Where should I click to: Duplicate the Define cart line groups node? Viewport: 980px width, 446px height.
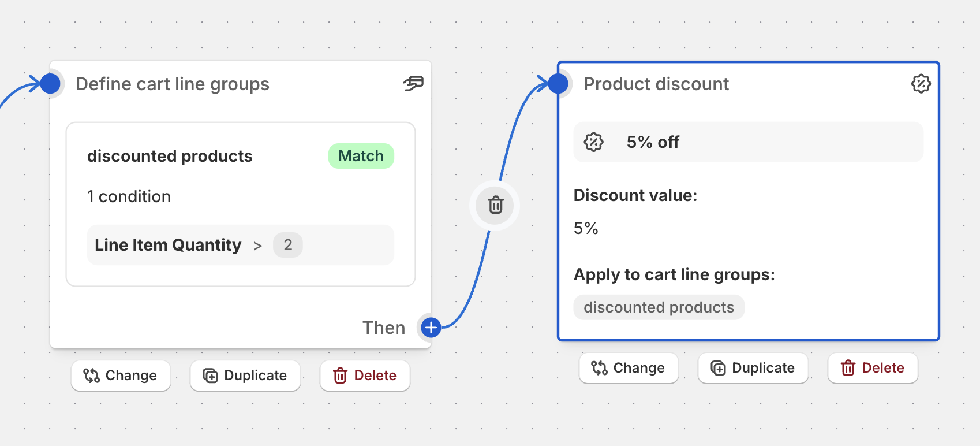tap(245, 376)
